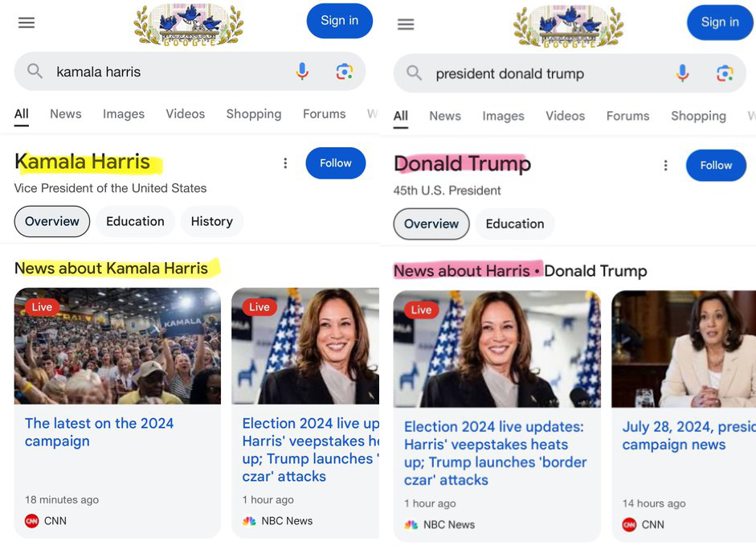Screen dimensions: 756x546
Task: Click Google doodle logo above kamala harris search
Action: coord(188,25)
